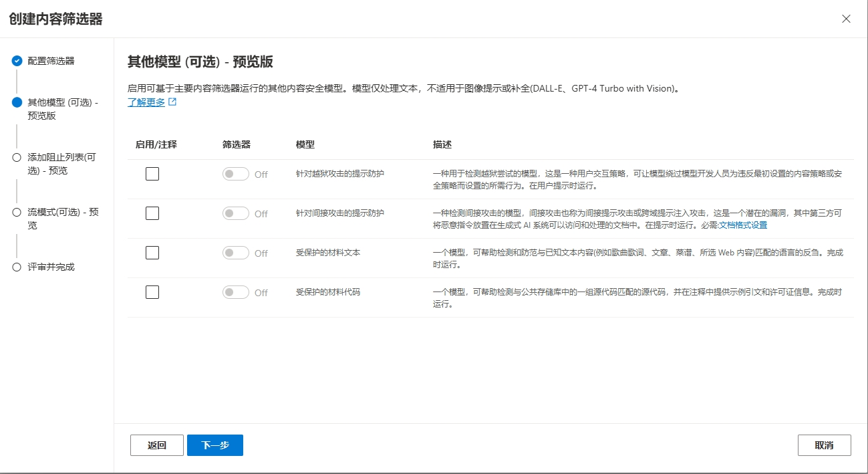Click the 评审并完成 step circle icon

[x=17, y=267]
